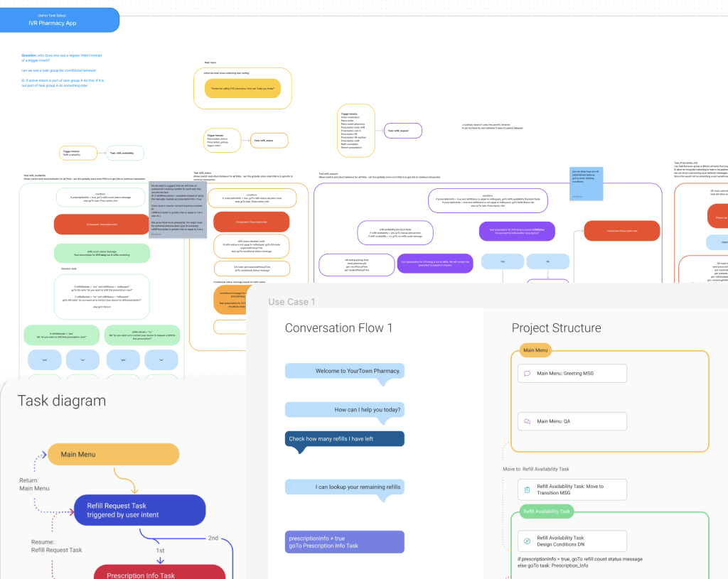Select the Refill Availability Task: Move to Transition MSG card
Viewport: 728px width, 579px height.
click(572, 489)
